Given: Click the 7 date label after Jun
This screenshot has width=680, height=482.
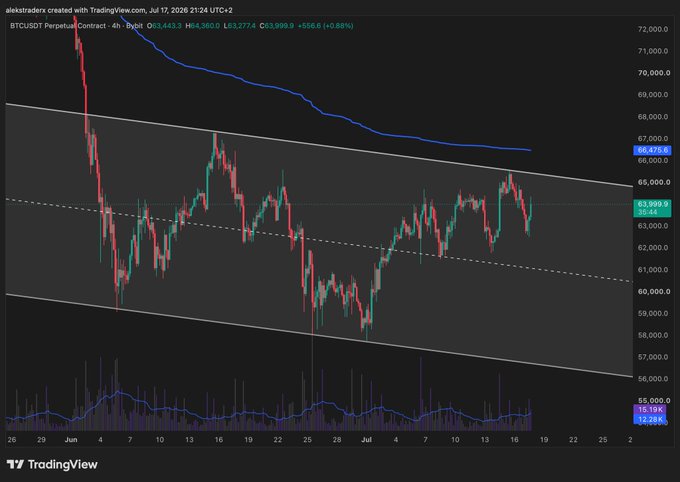Looking at the screenshot, I should [130, 440].
